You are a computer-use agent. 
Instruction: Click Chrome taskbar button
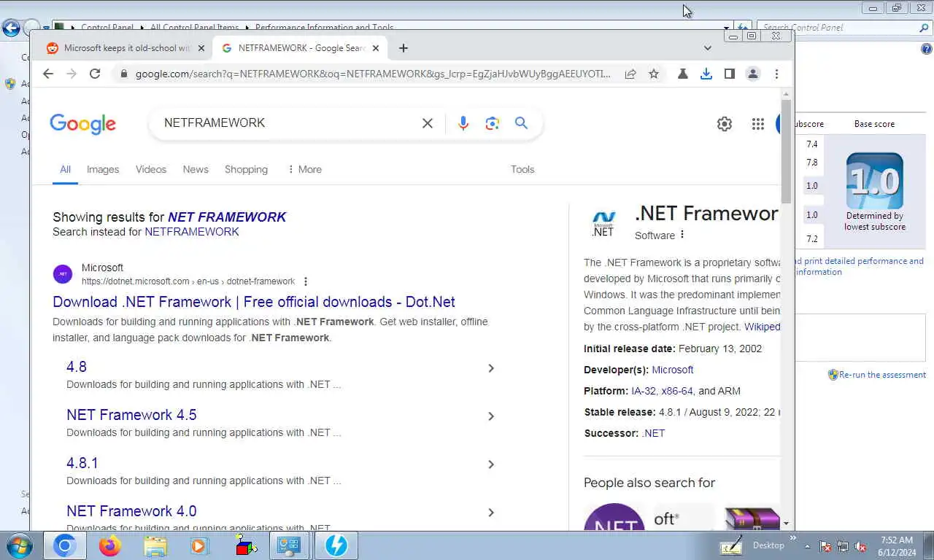(65, 545)
